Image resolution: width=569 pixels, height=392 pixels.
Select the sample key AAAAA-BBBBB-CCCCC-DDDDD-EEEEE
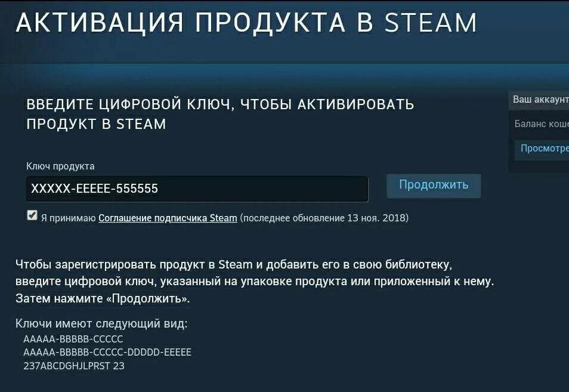107,353
